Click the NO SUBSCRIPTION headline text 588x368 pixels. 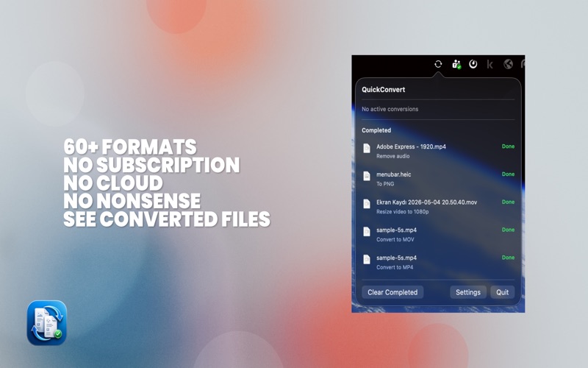tap(151, 165)
